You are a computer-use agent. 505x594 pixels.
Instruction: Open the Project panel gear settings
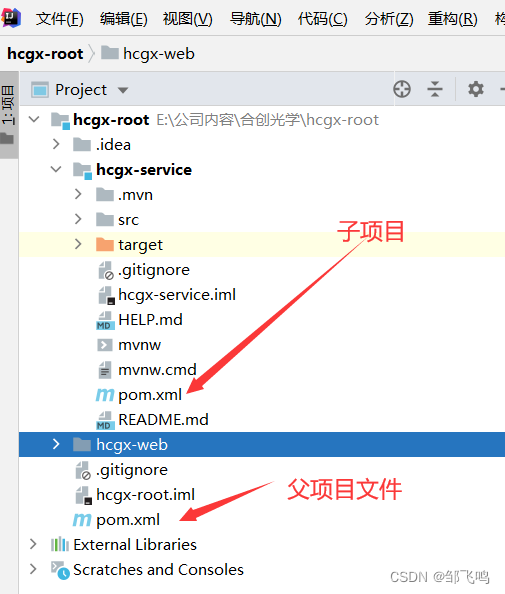coord(475,89)
